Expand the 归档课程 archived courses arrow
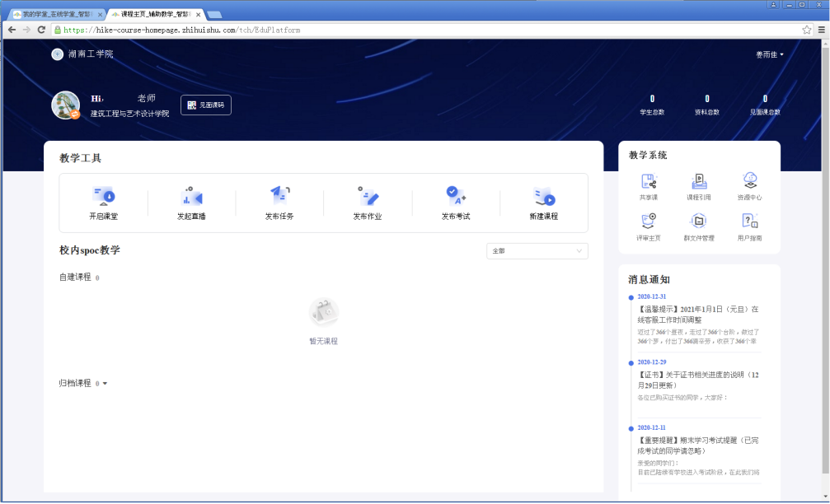The height and width of the screenshot is (504, 830). pyautogui.click(x=105, y=384)
